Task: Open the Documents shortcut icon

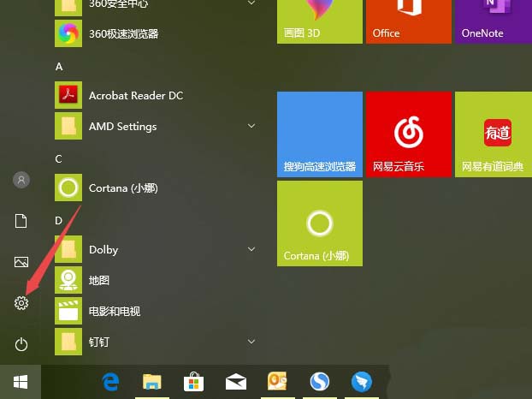Action: 21,221
